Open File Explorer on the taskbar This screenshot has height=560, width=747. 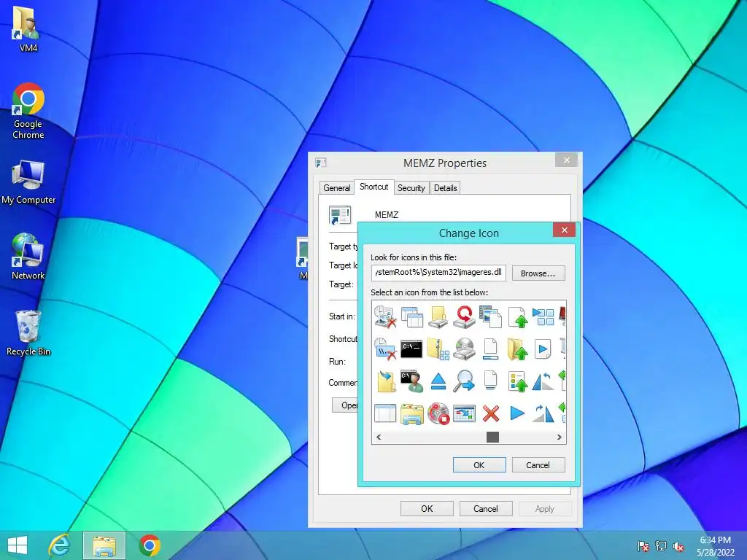tap(104, 545)
